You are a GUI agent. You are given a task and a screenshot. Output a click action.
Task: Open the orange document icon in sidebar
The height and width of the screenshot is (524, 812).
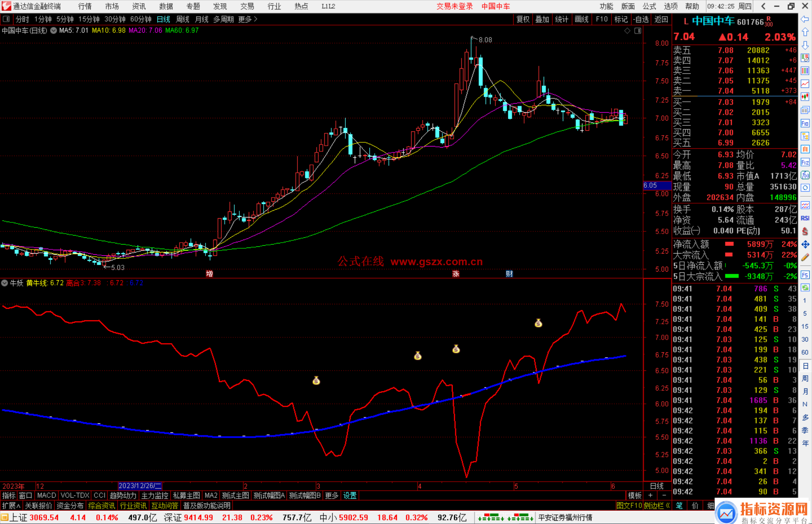coord(805,149)
